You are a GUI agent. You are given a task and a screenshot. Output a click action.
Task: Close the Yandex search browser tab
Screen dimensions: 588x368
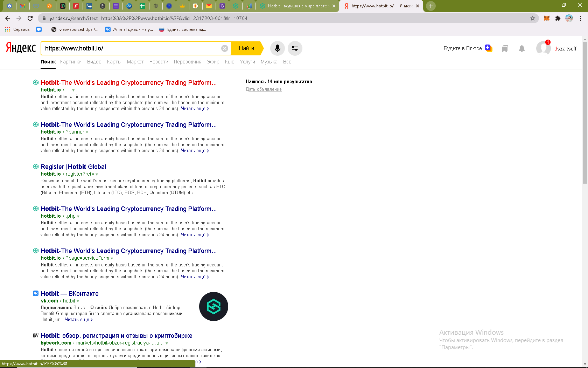pos(418,6)
